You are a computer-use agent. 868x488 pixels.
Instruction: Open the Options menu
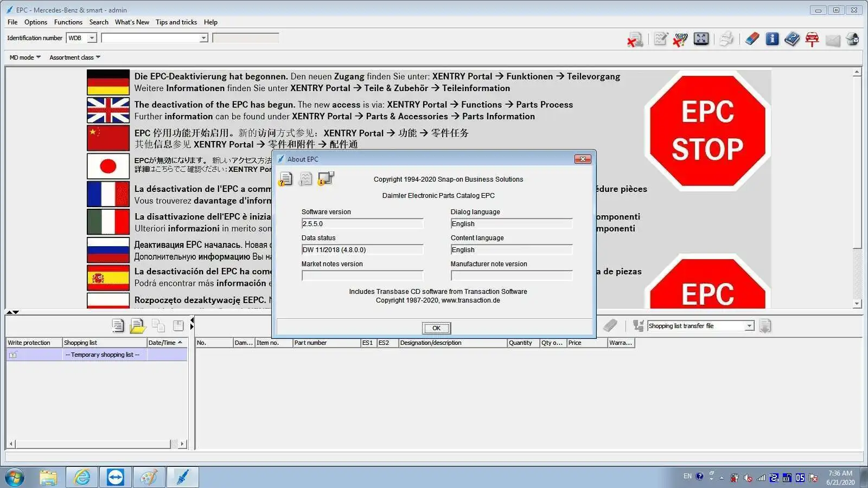[36, 22]
